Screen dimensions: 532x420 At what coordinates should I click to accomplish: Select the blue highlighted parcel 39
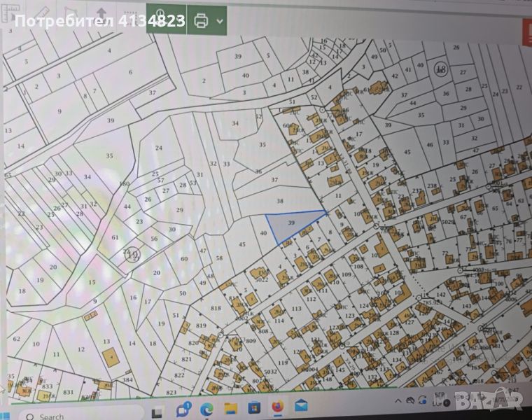[291, 223]
